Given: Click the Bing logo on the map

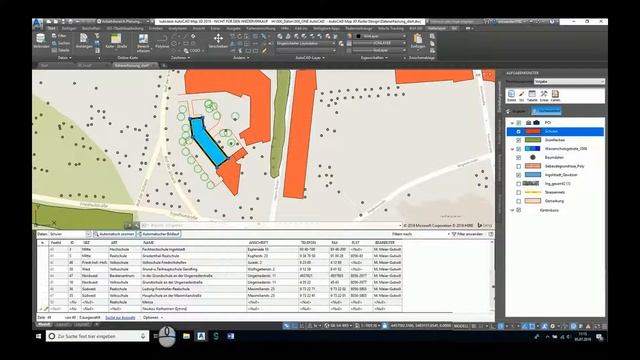Looking at the screenshot, I should tap(485, 225).
